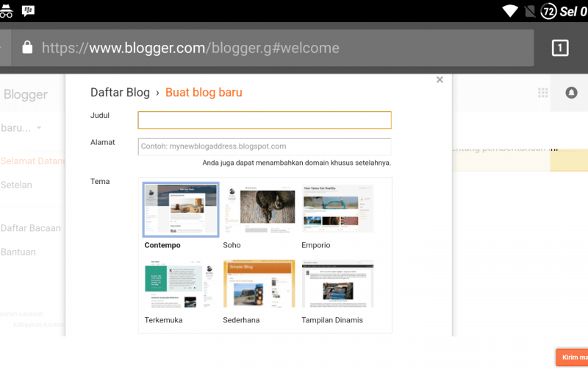The width and height of the screenshot is (588, 368).
Task: Open Daftar Bacaan in the sidebar
Action: point(30,228)
